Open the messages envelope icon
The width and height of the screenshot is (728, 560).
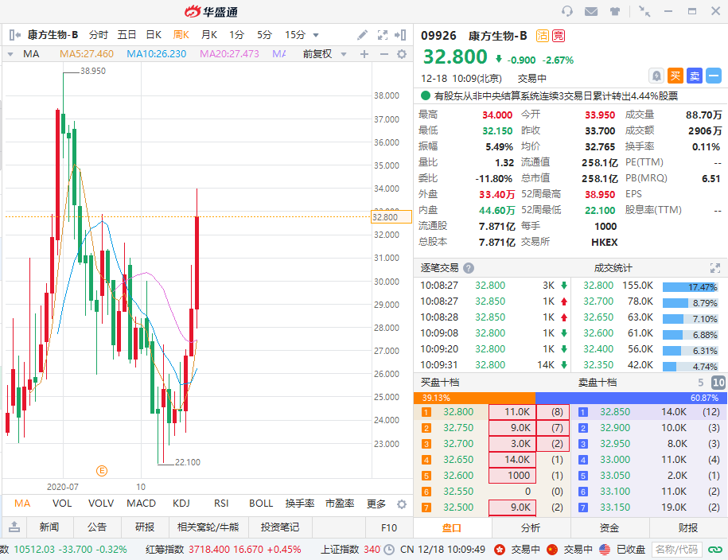tap(591, 11)
